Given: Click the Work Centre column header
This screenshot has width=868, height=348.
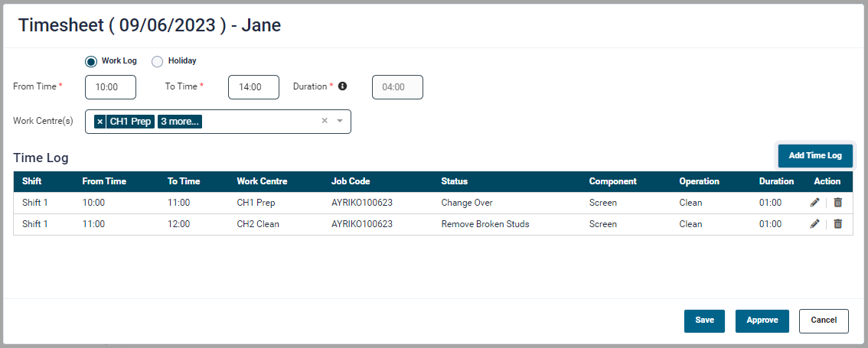Looking at the screenshot, I should pyautogui.click(x=262, y=181).
